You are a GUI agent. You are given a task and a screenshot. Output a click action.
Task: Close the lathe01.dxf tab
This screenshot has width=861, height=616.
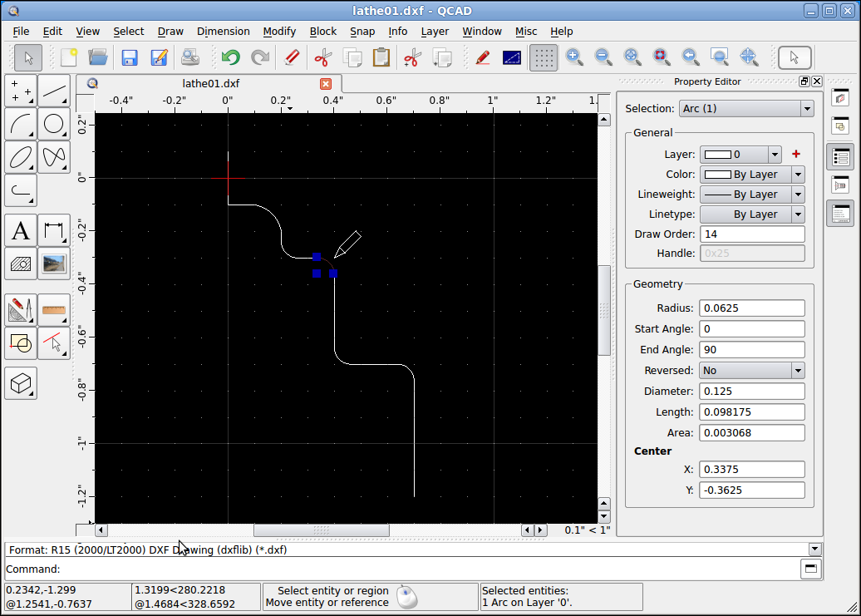pos(326,83)
